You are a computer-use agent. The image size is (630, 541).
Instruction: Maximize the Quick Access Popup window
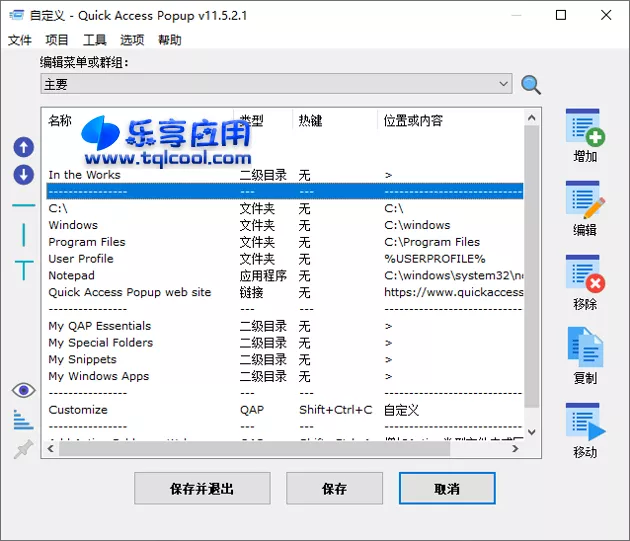[x=561, y=15]
